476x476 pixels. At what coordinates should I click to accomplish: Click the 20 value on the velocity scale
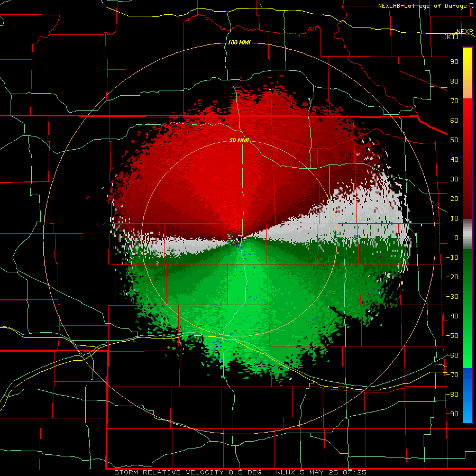[x=454, y=199]
